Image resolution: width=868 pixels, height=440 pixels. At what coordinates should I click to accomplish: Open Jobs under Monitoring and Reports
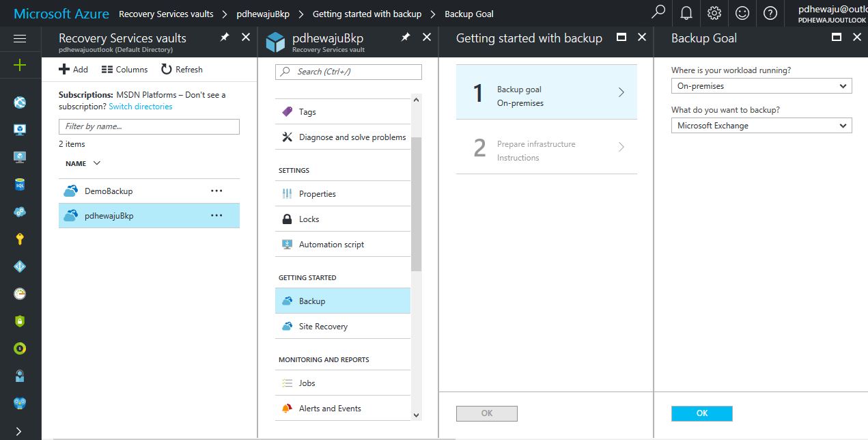(x=343, y=383)
